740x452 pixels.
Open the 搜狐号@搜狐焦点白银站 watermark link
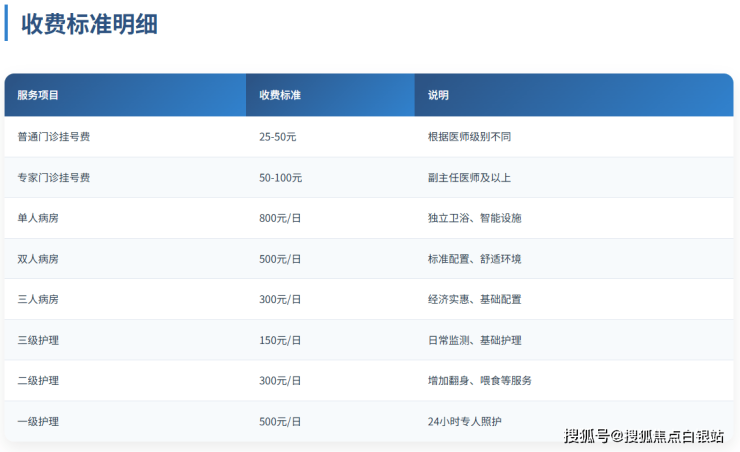(643, 436)
